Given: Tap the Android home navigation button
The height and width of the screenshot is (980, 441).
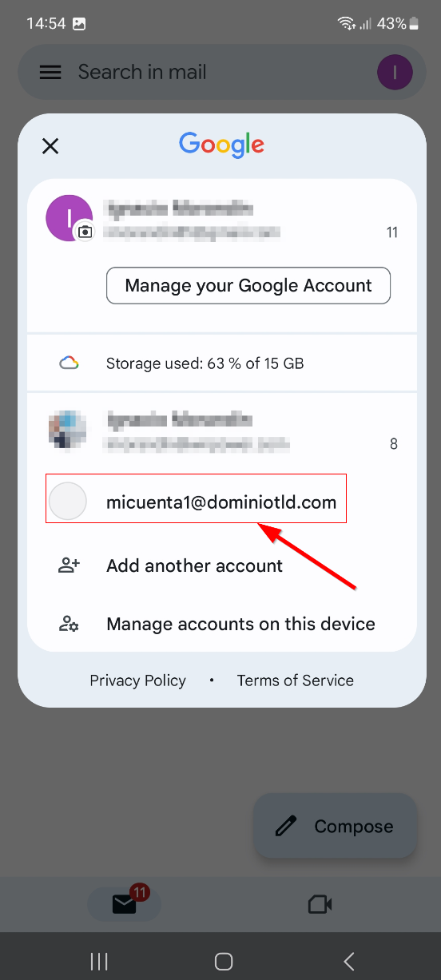Looking at the screenshot, I should (224, 962).
